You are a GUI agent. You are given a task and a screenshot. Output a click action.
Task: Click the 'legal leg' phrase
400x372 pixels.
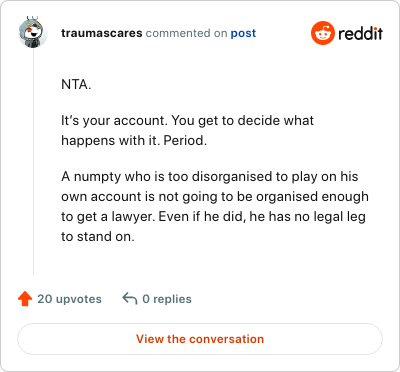[x=339, y=217]
